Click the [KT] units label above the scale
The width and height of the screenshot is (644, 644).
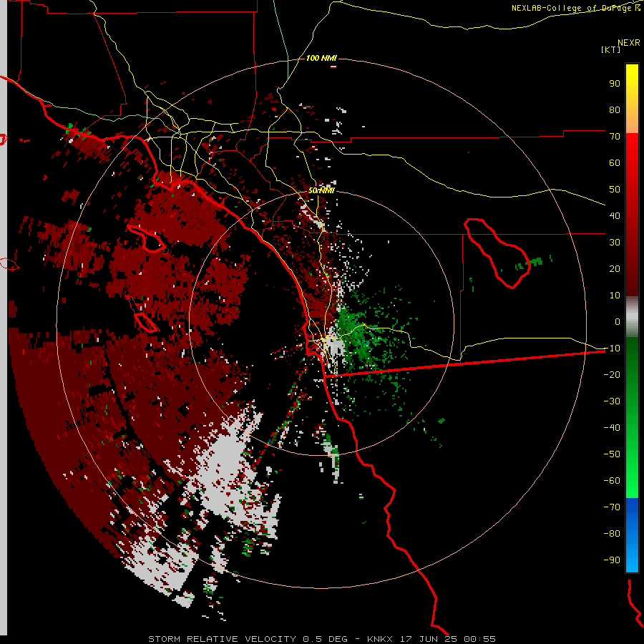click(x=610, y=49)
